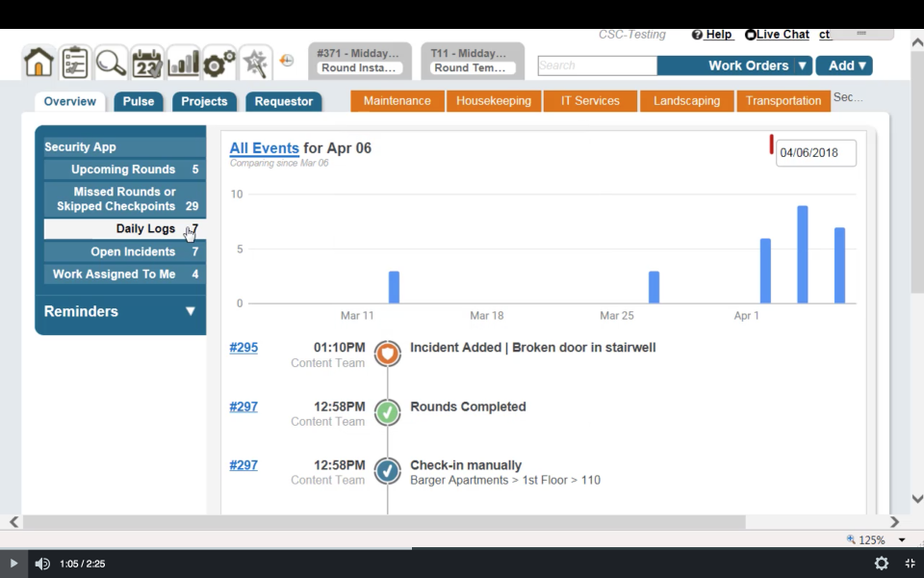Open work order link #295

pyautogui.click(x=244, y=348)
